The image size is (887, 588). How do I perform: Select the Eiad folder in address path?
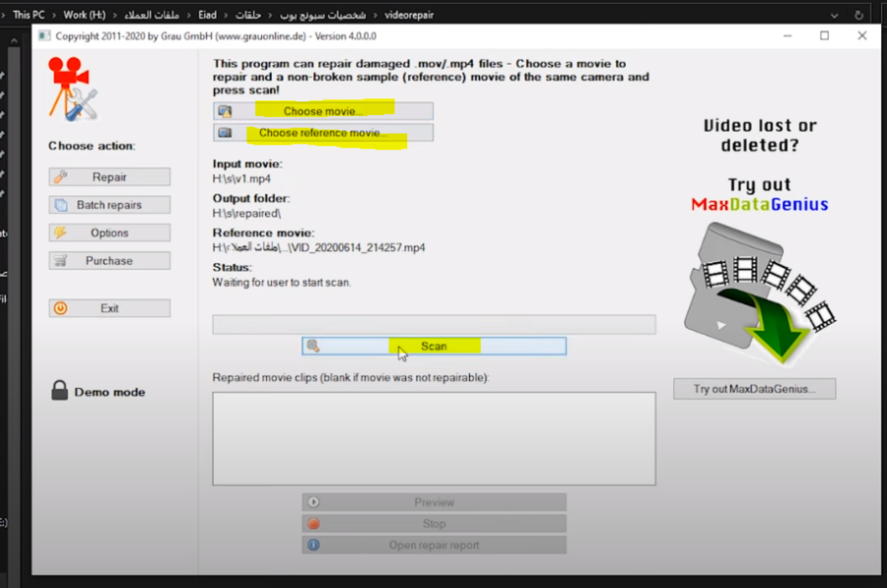click(x=207, y=16)
